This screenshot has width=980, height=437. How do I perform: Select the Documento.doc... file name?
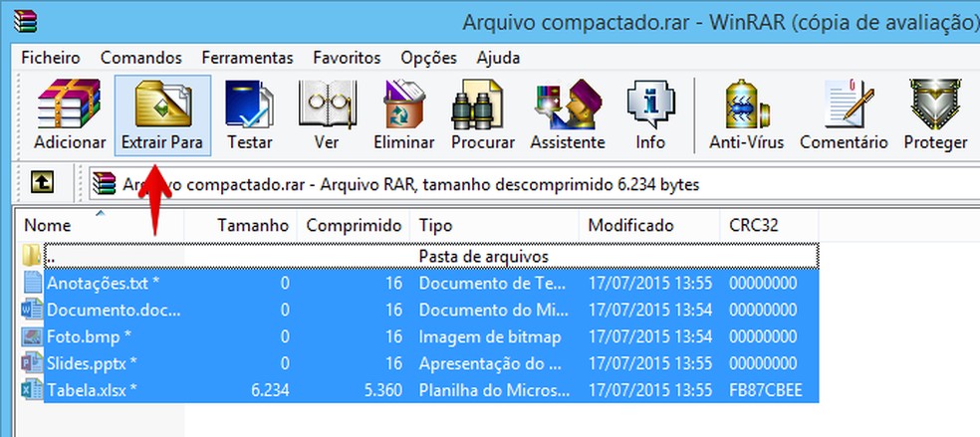(114, 311)
